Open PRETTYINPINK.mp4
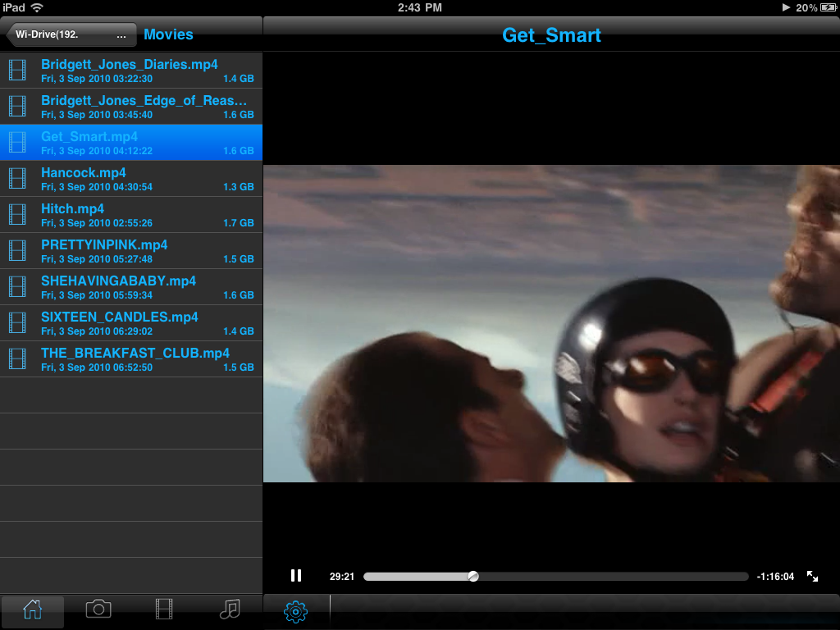Viewport: 840px width, 630px height. pyautogui.click(x=131, y=251)
